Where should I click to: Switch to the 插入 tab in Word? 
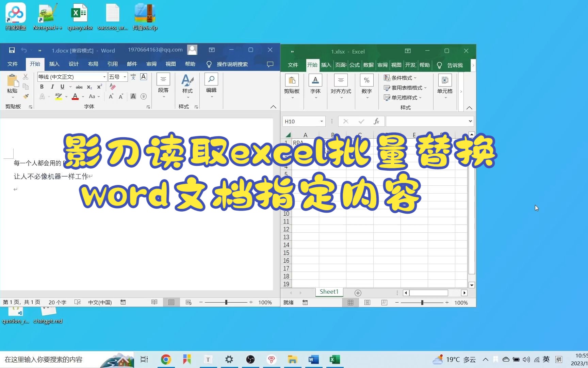click(54, 64)
